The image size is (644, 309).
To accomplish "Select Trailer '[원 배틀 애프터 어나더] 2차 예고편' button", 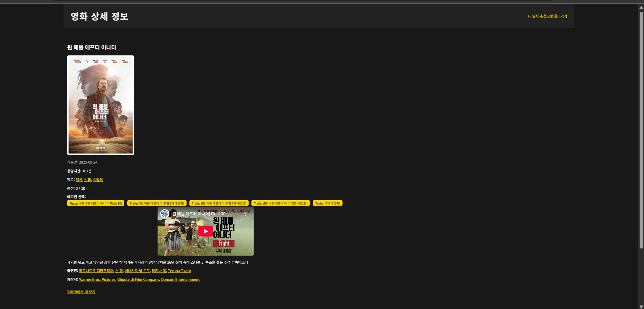I will [x=157, y=203].
